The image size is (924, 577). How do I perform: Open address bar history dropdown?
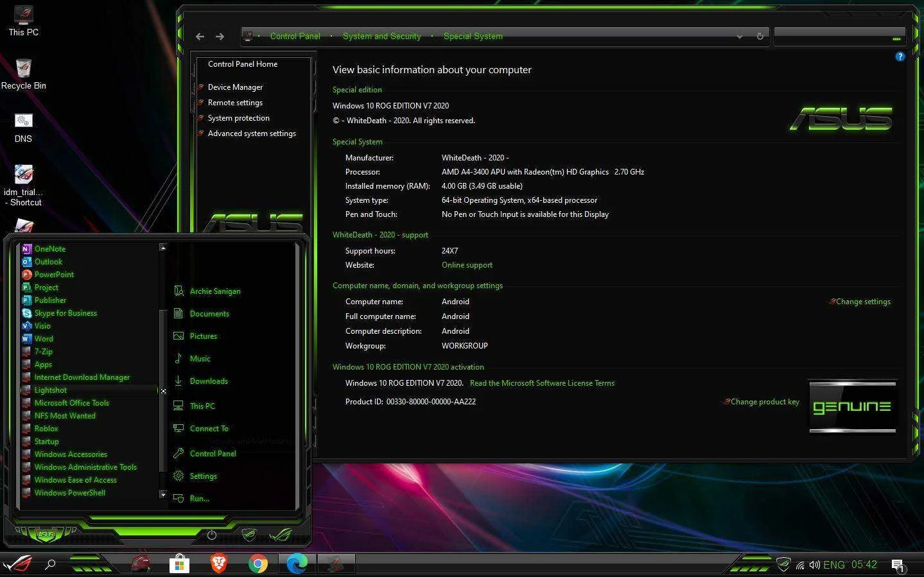(740, 37)
